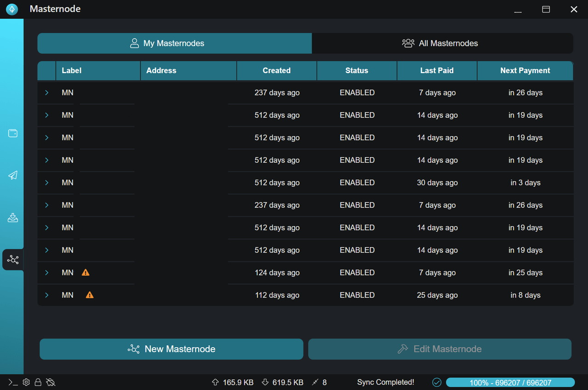588x390 pixels.
Task: Go to Send page via paper plane icon
Action: pos(13,175)
